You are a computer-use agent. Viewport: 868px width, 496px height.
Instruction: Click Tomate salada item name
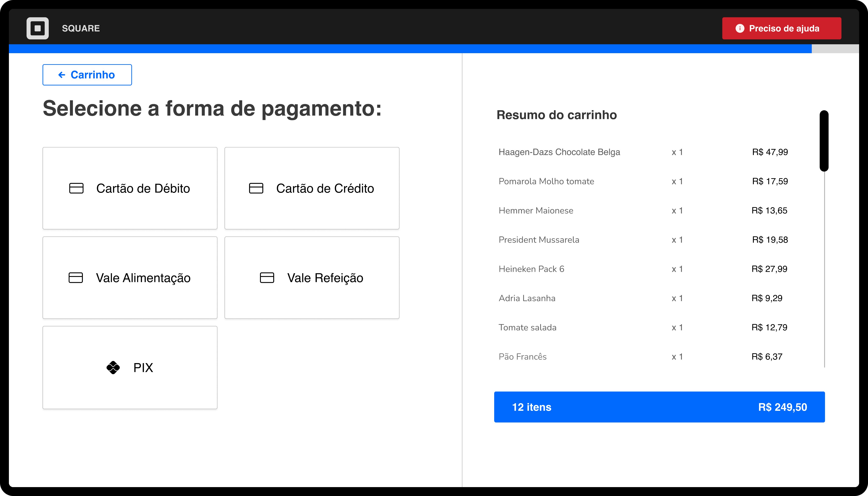(527, 327)
